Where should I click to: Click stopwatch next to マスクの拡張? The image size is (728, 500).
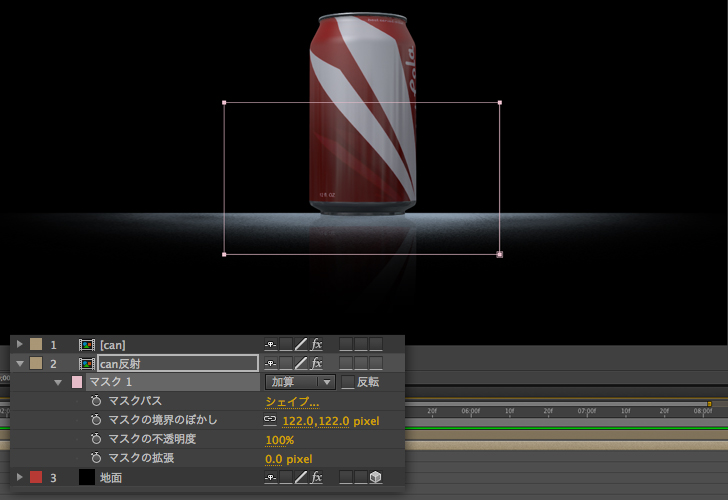(x=96, y=458)
